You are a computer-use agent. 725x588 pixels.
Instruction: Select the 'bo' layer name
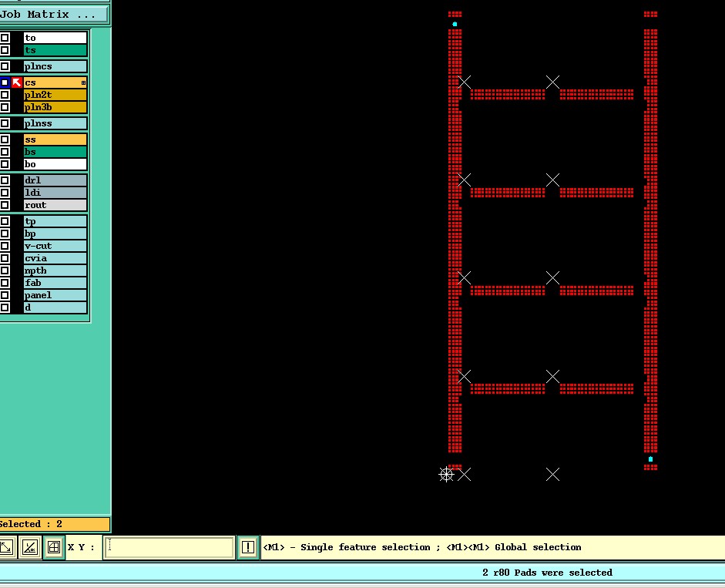click(x=55, y=164)
